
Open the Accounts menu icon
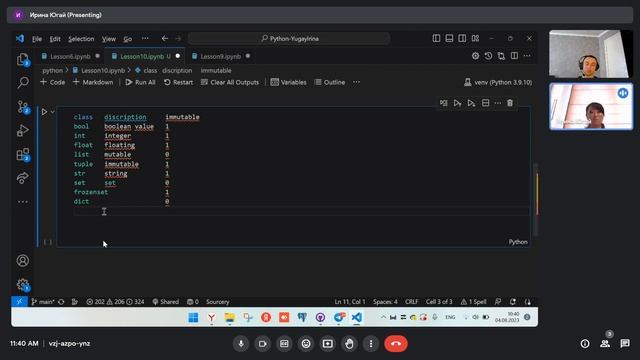pos(23,260)
